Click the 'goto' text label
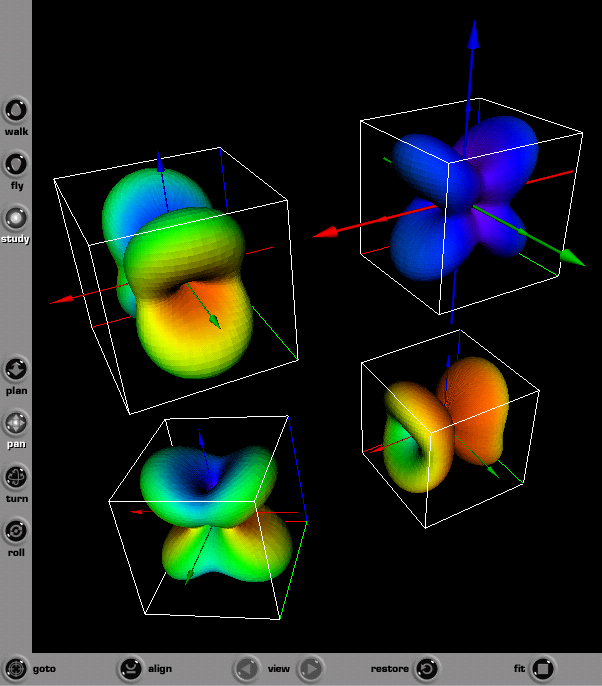 click(x=44, y=669)
